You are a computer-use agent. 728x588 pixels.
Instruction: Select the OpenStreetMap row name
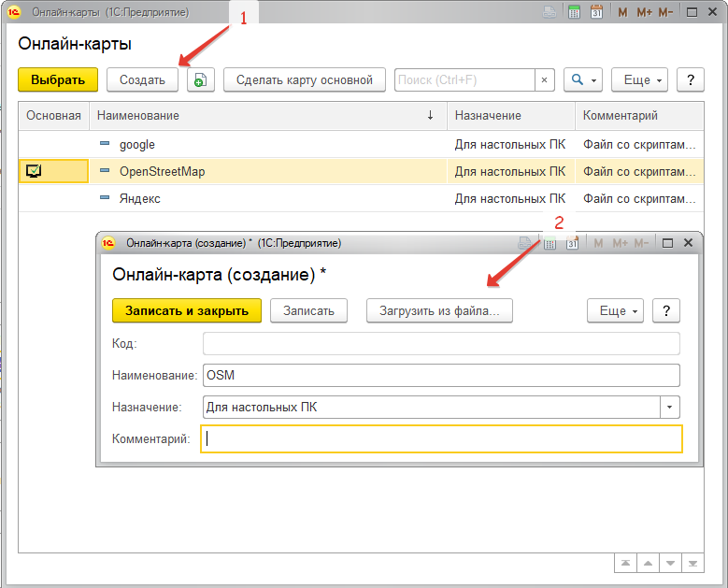coord(162,171)
